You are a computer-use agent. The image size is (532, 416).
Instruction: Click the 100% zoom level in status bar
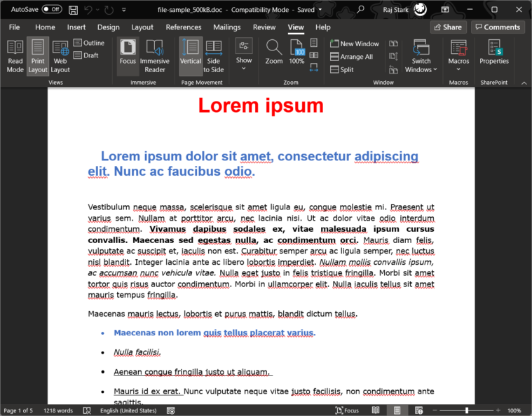pyautogui.click(x=514, y=410)
